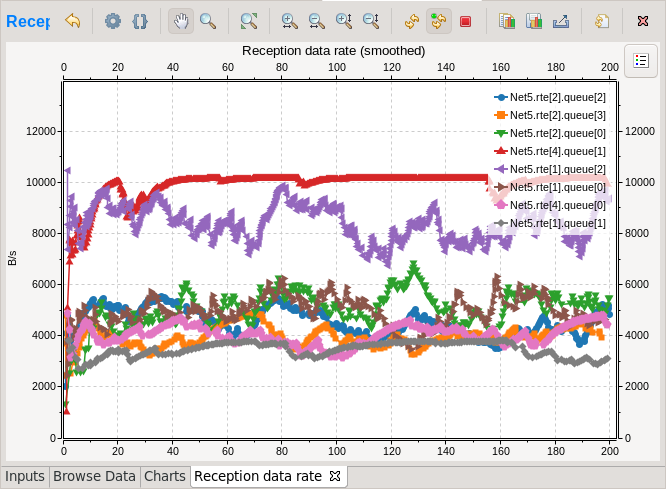Click the refresh chart icon

click(412, 21)
